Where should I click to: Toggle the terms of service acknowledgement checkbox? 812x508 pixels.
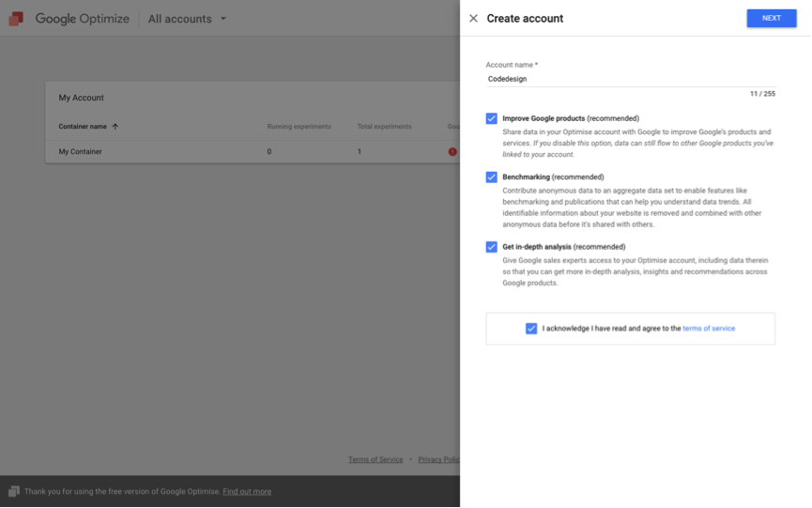pos(531,329)
